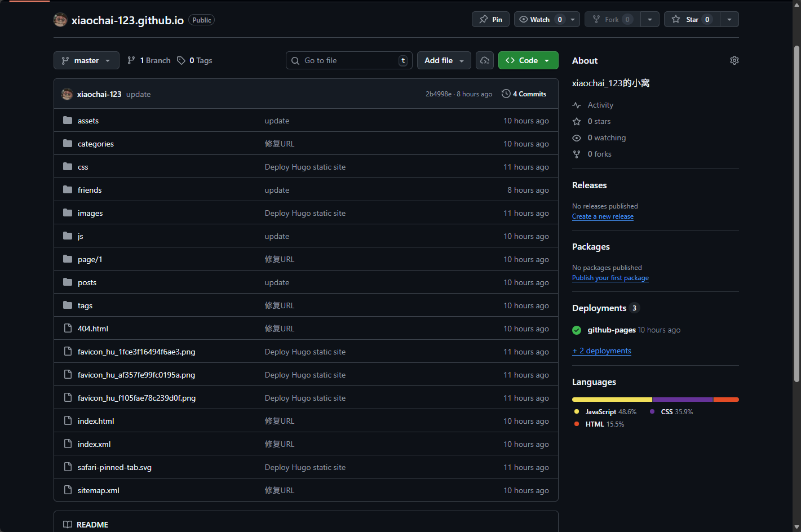
Task: Click the Create a new release link
Action: 603,216
